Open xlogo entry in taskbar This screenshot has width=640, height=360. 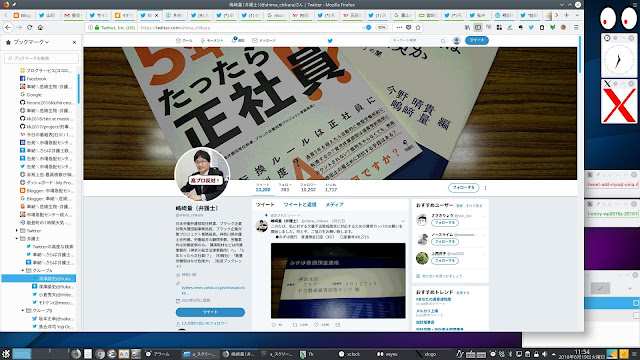click(427, 354)
